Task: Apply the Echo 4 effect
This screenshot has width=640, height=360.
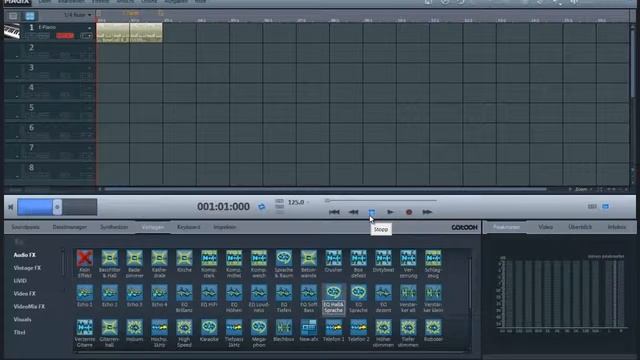Action: click(159, 293)
